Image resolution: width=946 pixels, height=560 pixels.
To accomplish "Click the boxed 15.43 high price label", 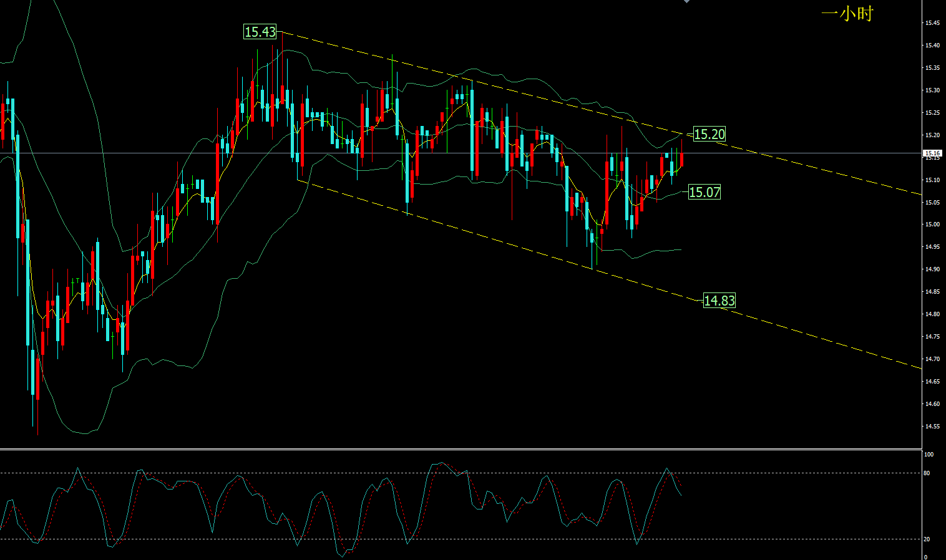I will 260,32.
